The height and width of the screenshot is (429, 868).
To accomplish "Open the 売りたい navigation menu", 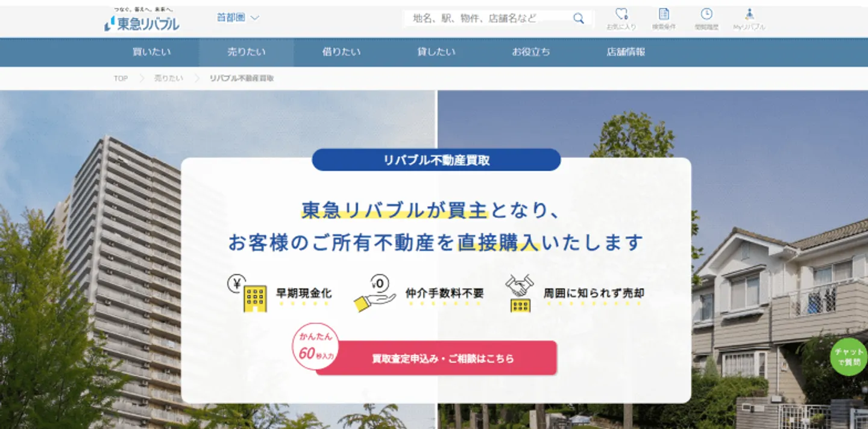I will pos(246,52).
